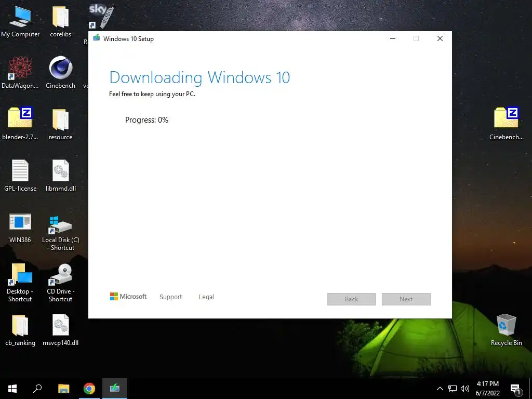Open the taskbar clock and date
The width and height of the screenshot is (532, 399).
point(487,389)
